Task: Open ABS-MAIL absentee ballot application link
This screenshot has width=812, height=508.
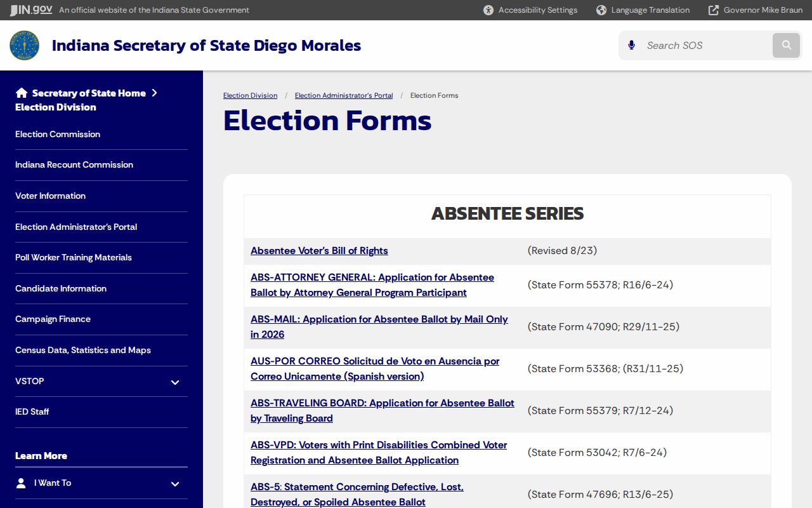Action: click(x=379, y=327)
